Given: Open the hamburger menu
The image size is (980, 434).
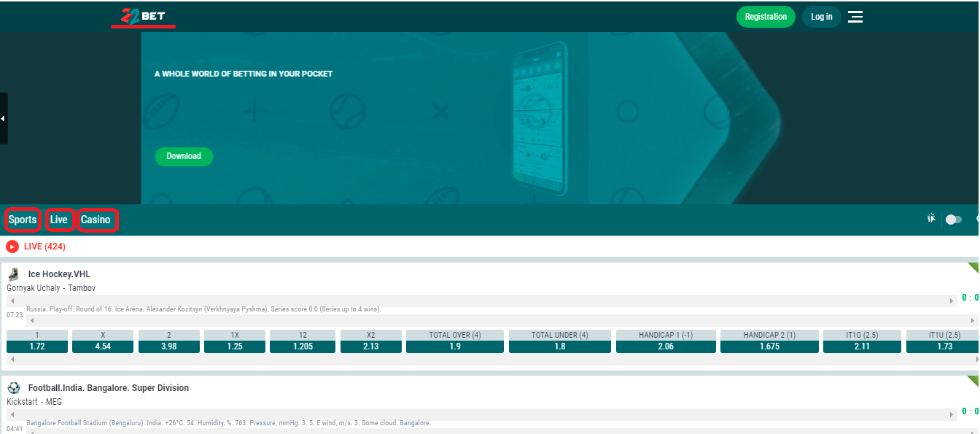Looking at the screenshot, I should pos(855,17).
